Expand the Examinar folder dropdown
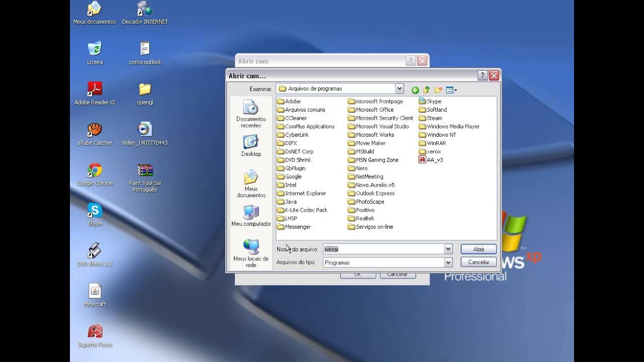Screen dimensions: 644x362 (399, 88)
